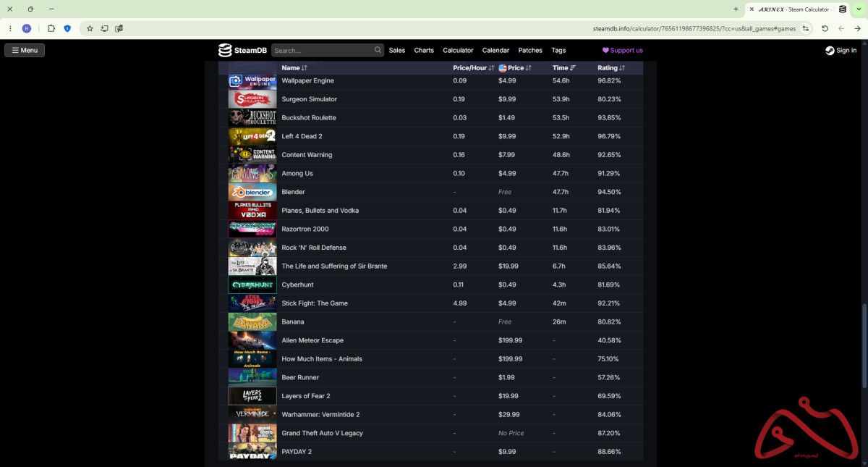The image size is (868, 467).
Task: Click No Price cell for GTA V Legacy
Action: coord(511,433)
